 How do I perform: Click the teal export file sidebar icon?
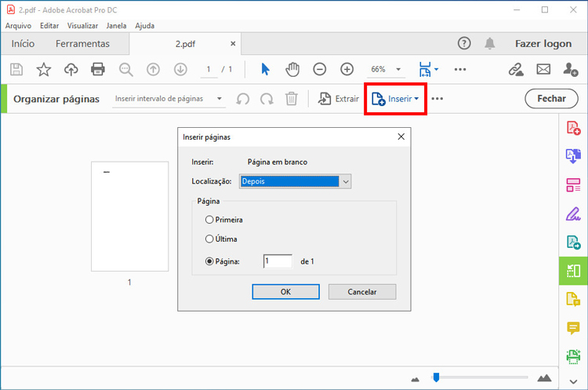tap(573, 242)
